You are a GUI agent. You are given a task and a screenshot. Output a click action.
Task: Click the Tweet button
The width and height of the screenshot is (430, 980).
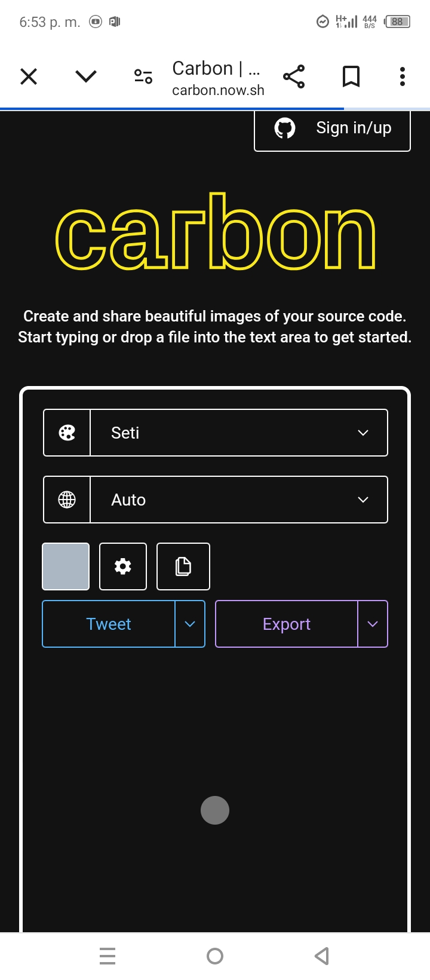point(109,624)
